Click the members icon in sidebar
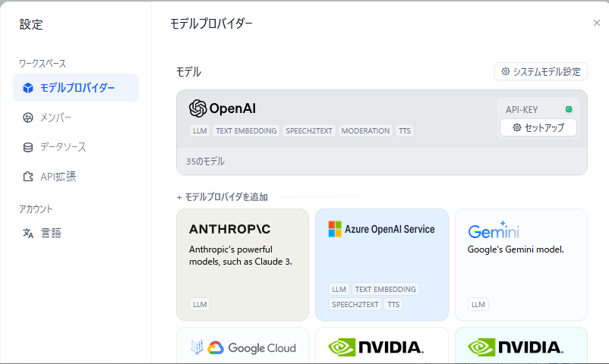Image resolution: width=609 pixels, height=364 pixels. coord(28,118)
